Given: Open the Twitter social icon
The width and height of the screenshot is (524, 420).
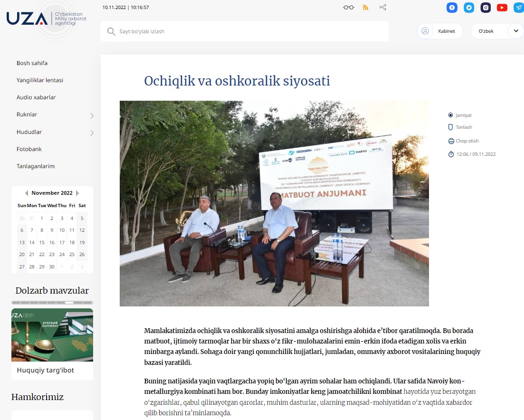Looking at the screenshot, I should (469, 8).
